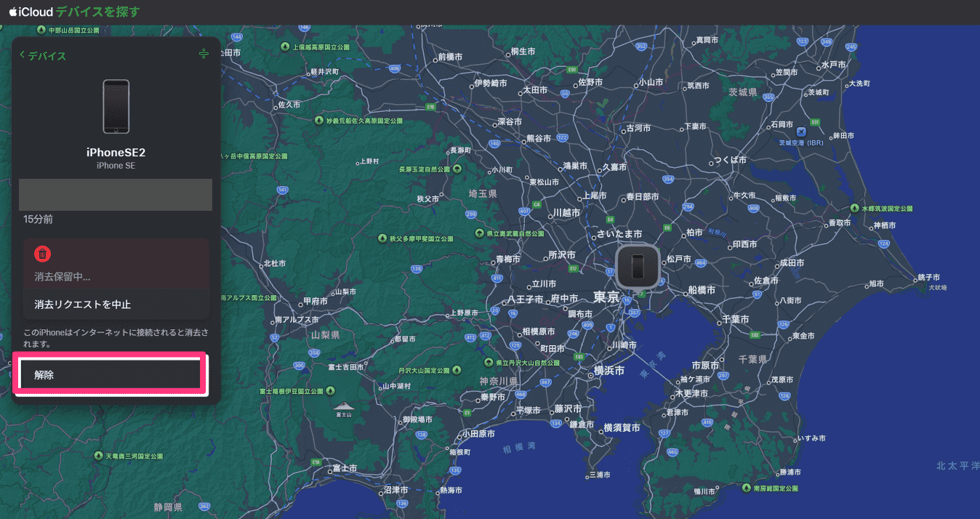The width and height of the screenshot is (980, 519).
Task: Click the 消去保留中 status text
Action: tap(62, 277)
